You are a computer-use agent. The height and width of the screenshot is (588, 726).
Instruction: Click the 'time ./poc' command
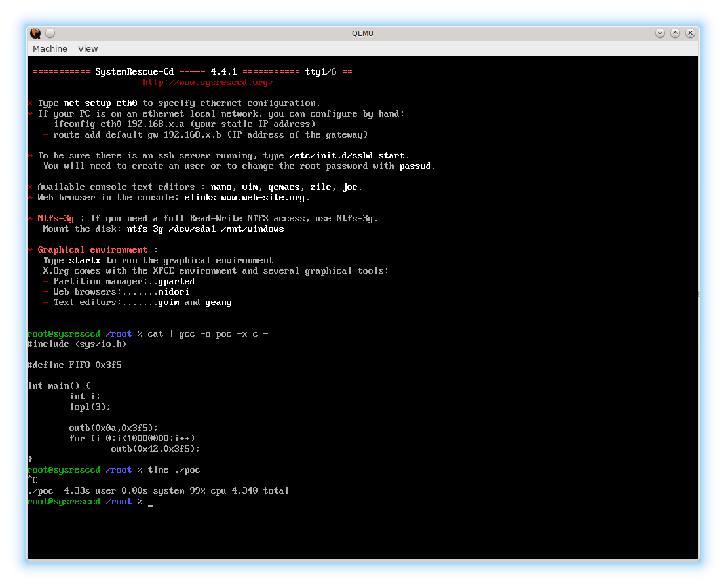coord(174,470)
